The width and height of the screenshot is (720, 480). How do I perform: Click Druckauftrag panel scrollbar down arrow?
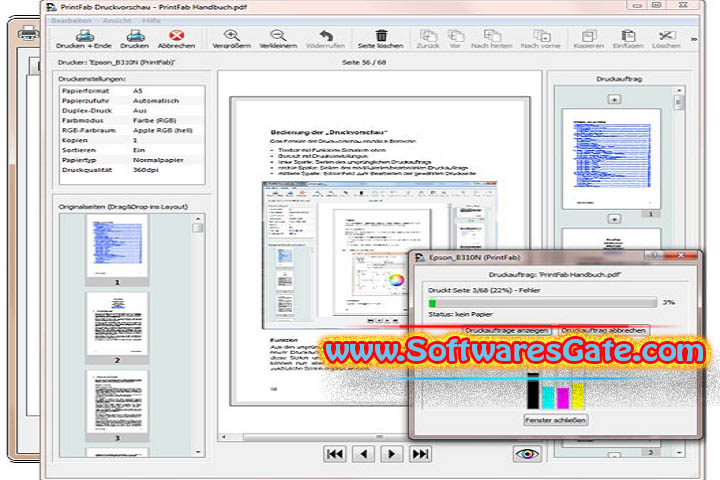click(x=679, y=452)
